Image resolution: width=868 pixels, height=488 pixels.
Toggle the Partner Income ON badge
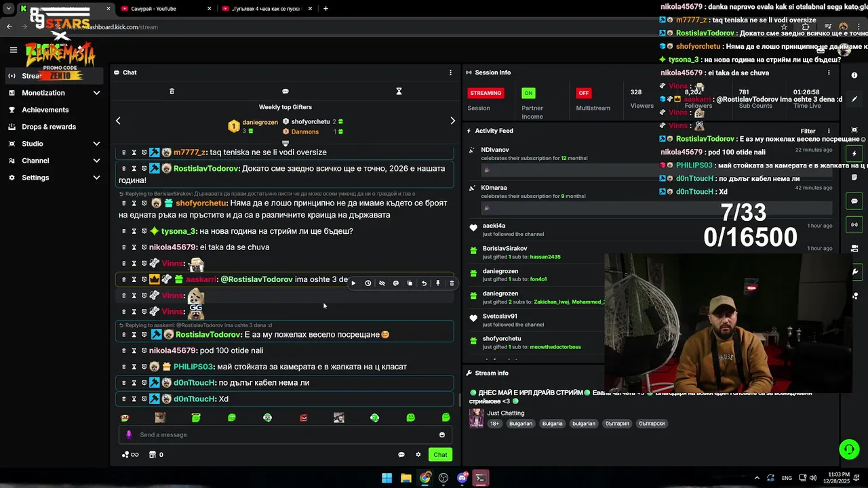[x=528, y=93]
